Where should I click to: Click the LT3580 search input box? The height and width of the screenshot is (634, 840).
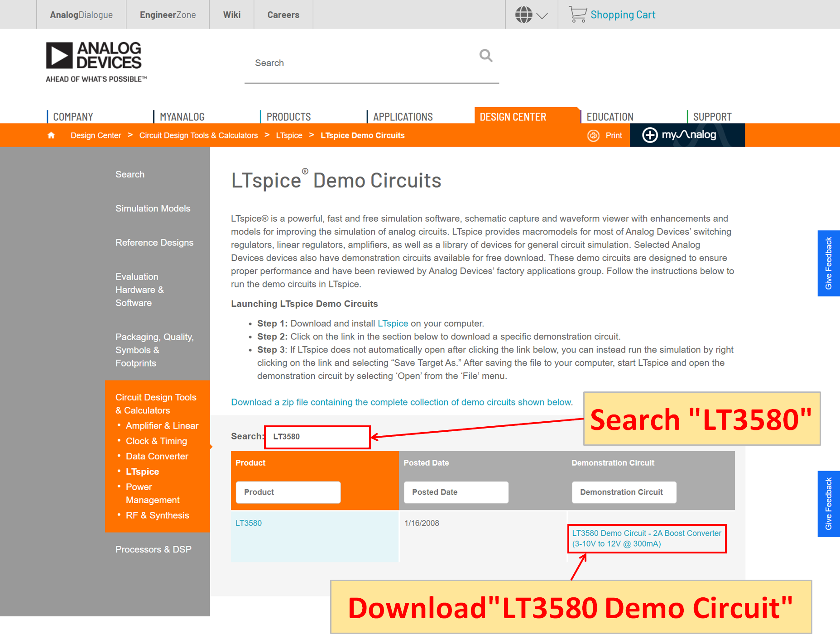(x=317, y=436)
